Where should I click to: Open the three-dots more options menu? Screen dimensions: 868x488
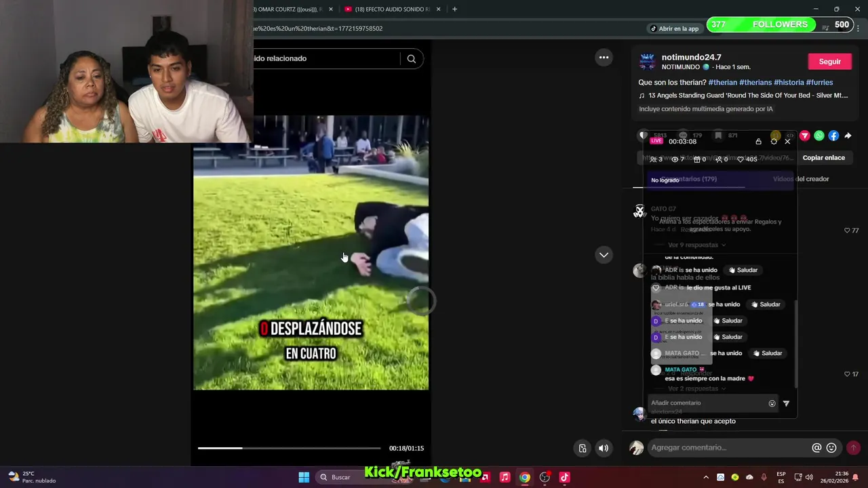point(604,58)
